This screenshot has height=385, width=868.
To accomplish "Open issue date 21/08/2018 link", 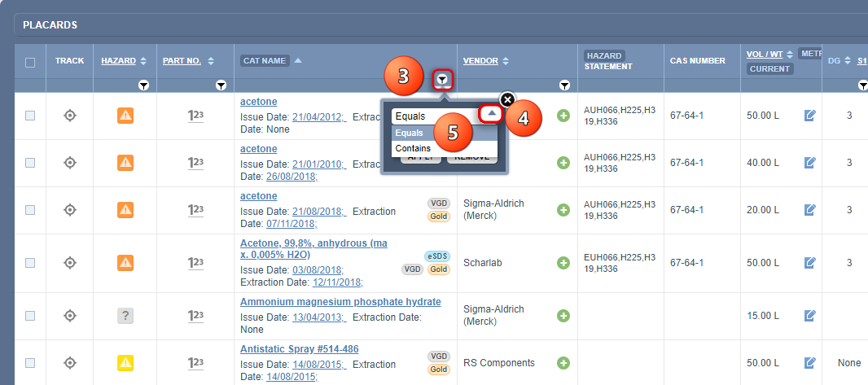I will tap(319, 212).
